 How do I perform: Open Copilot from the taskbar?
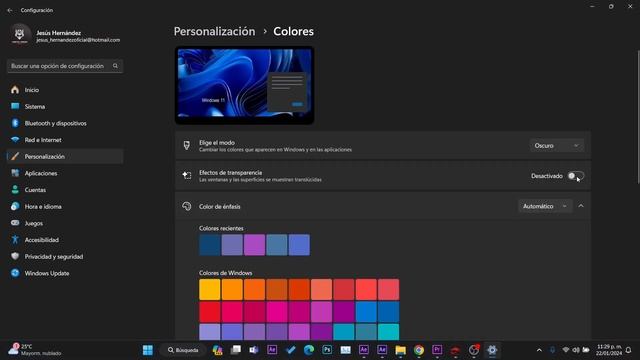tap(217, 350)
